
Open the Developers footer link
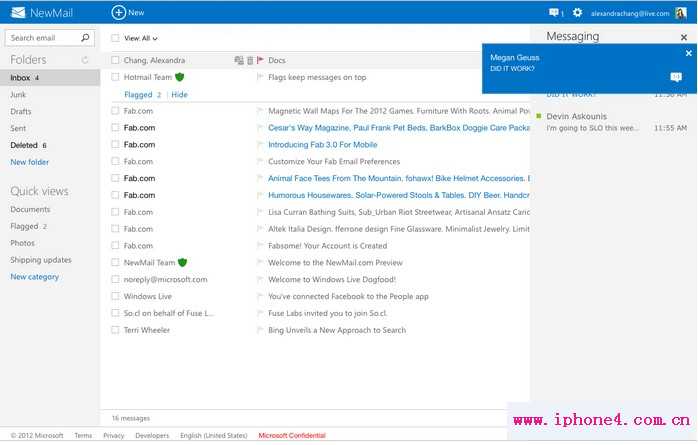tap(152, 435)
